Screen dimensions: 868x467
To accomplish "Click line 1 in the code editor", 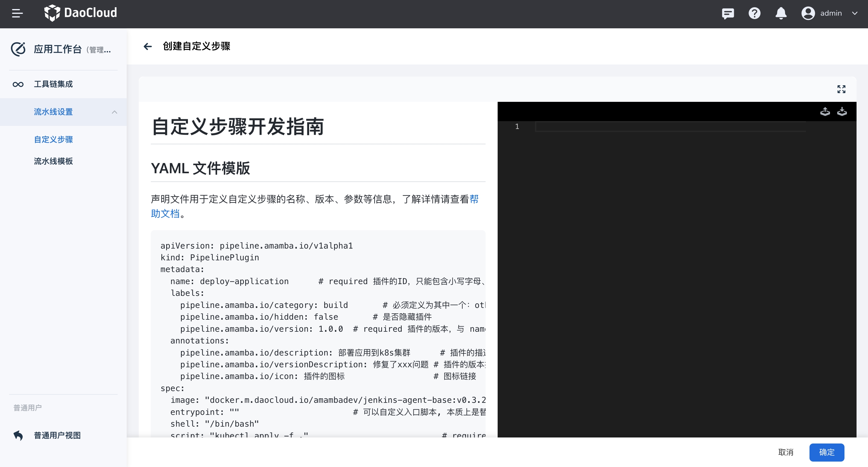I will (670, 127).
